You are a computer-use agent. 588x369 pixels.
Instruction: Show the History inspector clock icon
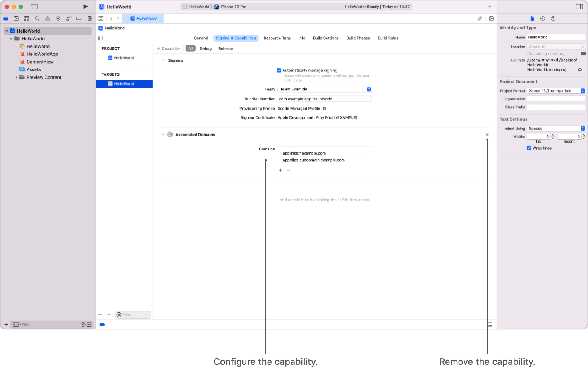point(543,19)
